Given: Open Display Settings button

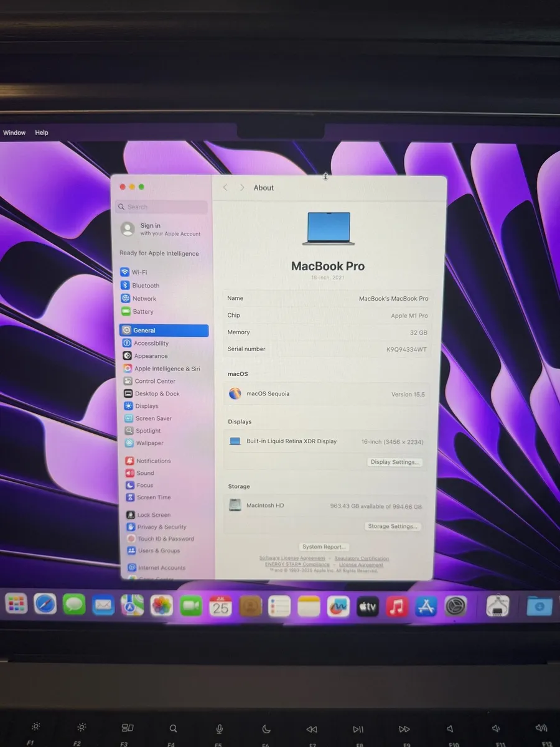Looking at the screenshot, I should (395, 462).
